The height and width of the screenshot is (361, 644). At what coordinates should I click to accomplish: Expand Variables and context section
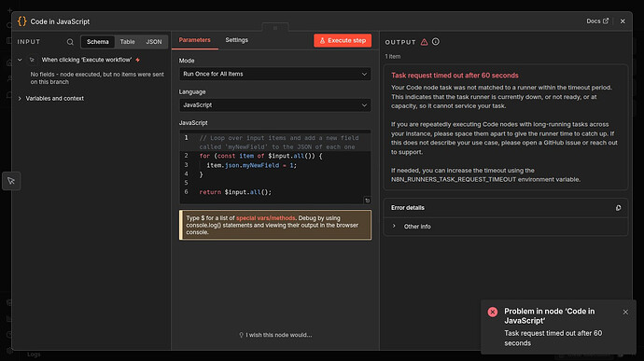(20, 99)
